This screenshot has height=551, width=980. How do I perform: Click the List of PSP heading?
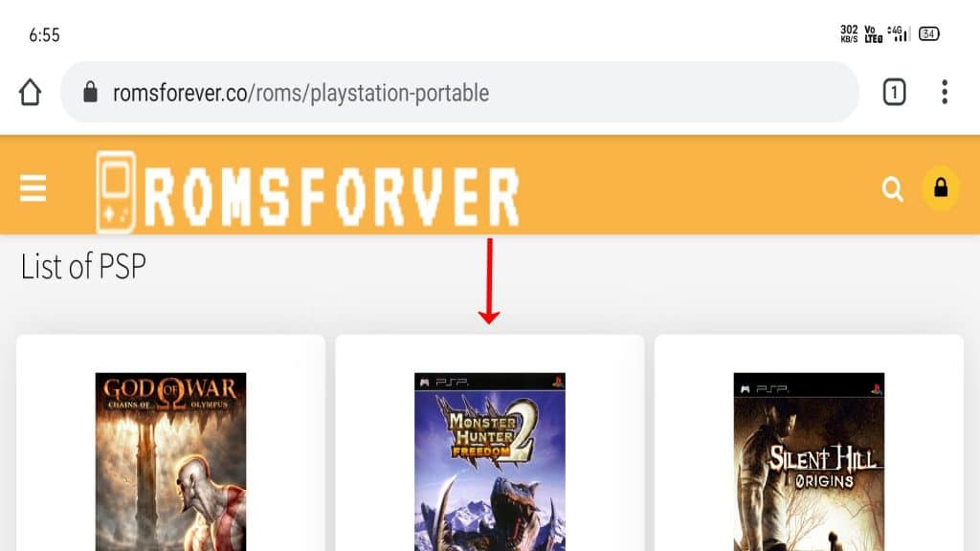(x=83, y=266)
